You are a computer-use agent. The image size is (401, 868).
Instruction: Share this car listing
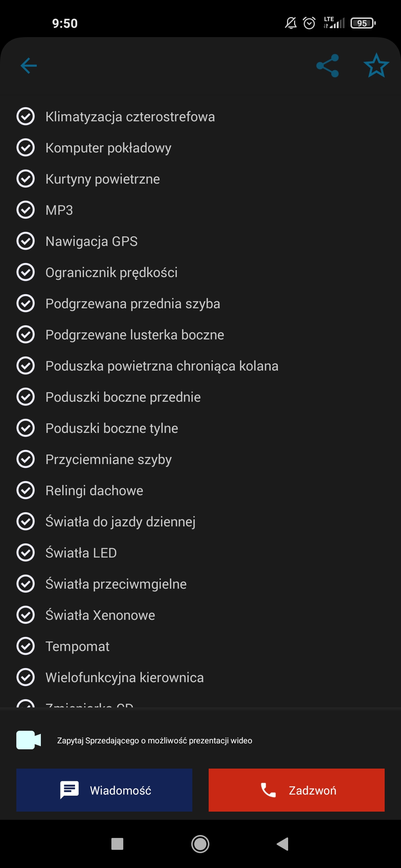(327, 66)
